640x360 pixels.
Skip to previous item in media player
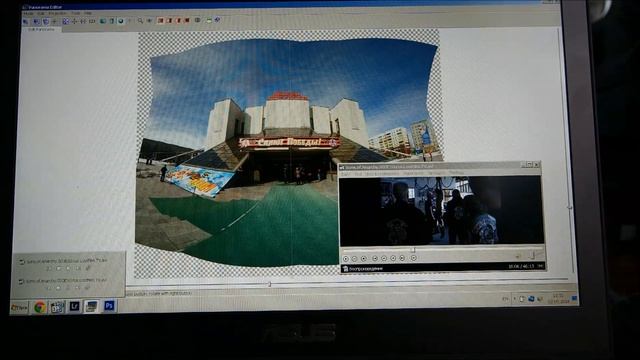tap(375, 258)
